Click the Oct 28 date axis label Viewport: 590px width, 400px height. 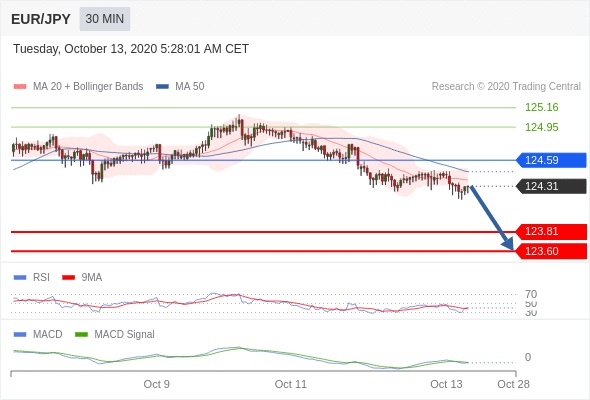[x=513, y=384]
